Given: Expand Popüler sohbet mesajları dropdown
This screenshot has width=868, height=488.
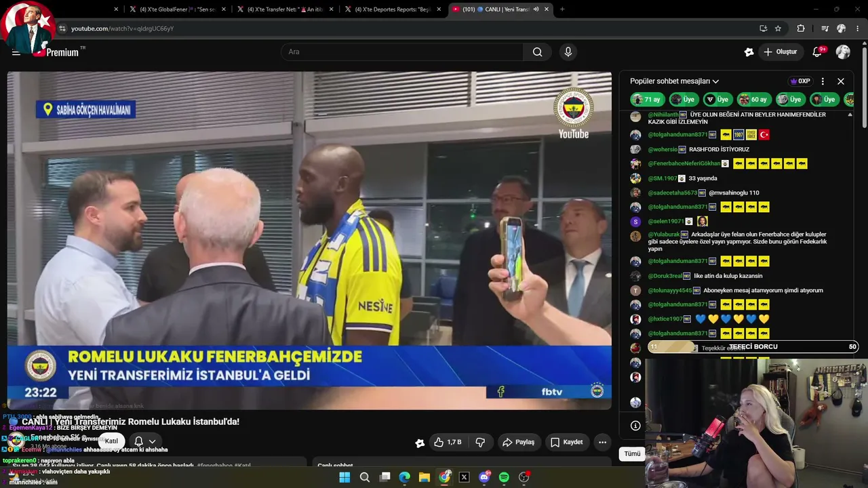Looking at the screenshot, I should (x=675, y=81).
